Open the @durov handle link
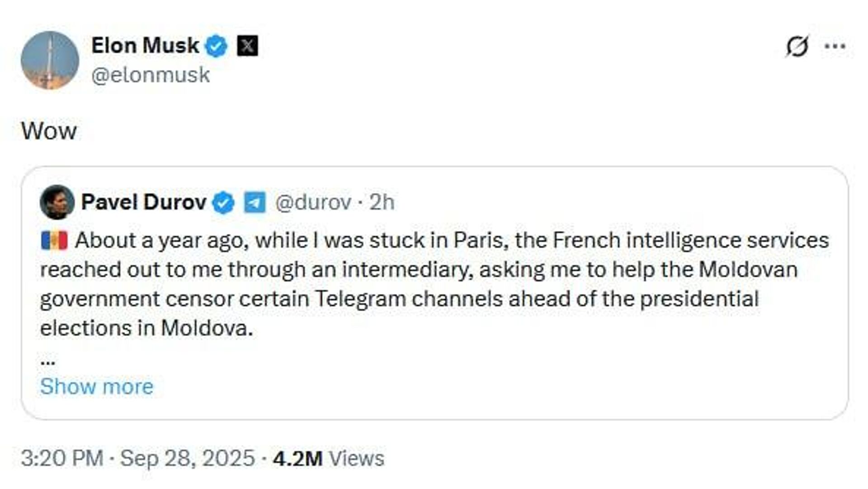The image size is (868, 489). (x=313, y=202)
